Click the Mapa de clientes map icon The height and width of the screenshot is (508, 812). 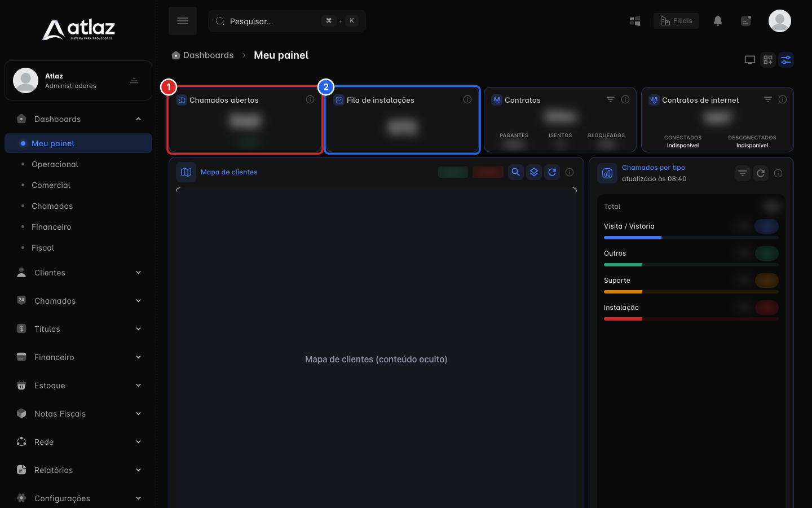click(186, 172)
